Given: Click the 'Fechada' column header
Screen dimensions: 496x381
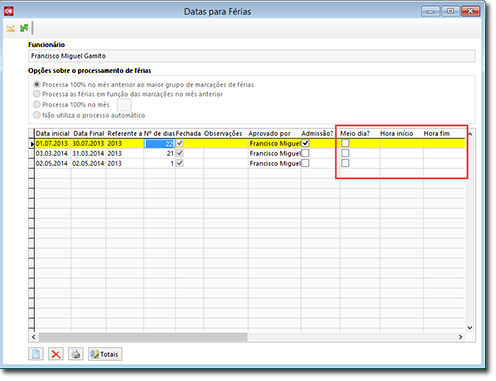Looking at the screenshot, I should tap(189, 133).
